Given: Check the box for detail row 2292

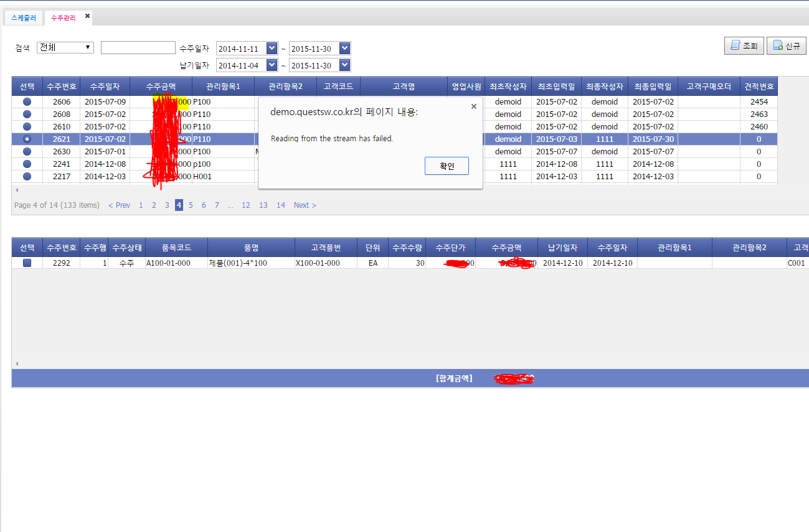Looking at the screenshot, I should coord(27,263).
